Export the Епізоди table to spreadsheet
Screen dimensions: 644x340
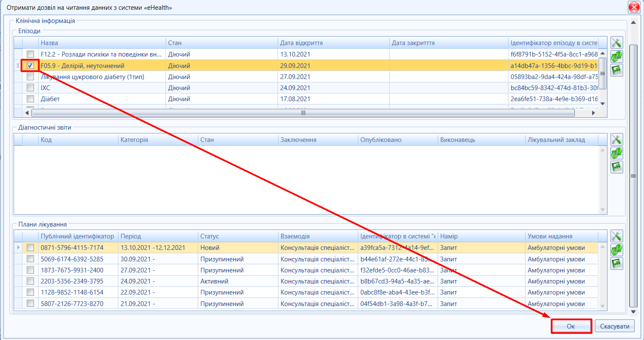[x=616, y=70]
